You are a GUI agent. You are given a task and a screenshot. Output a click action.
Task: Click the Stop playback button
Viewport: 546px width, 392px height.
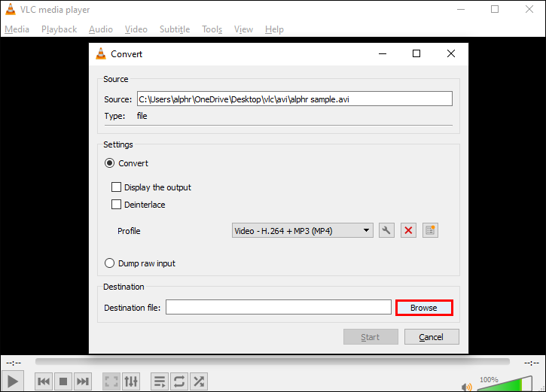pos(63,381)
